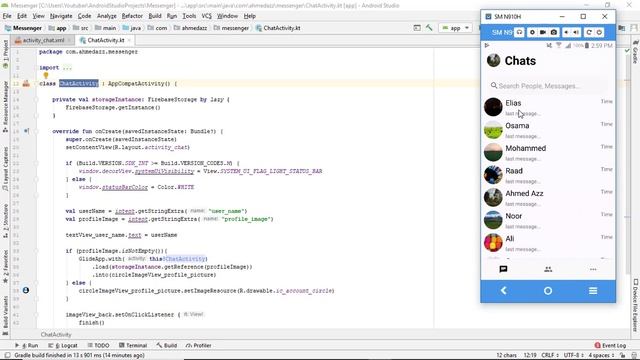640x360 pixels.
Task: Open the chat with Raad
Action: (x=548, y=175)
